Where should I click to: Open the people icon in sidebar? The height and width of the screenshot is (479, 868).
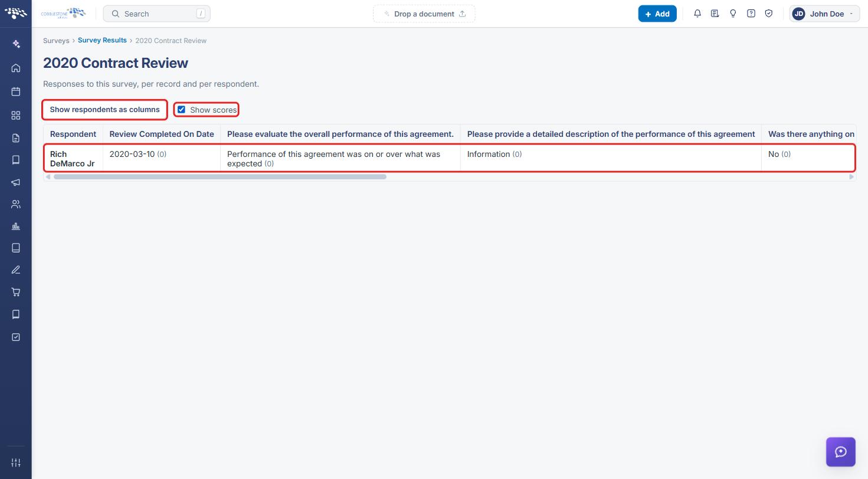click(16, 204)
